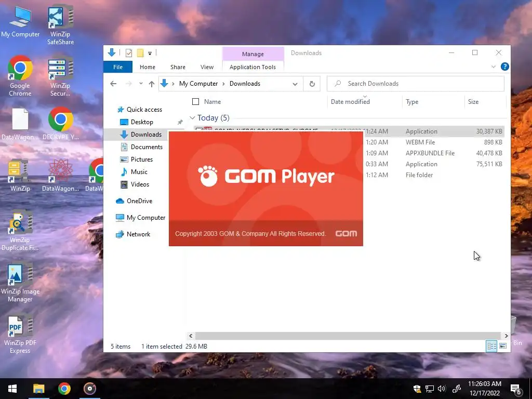Viewport: 532px width, 399px height.
Task: Click the GOM Player taskbar icon
Action: (x=90, y=389)
